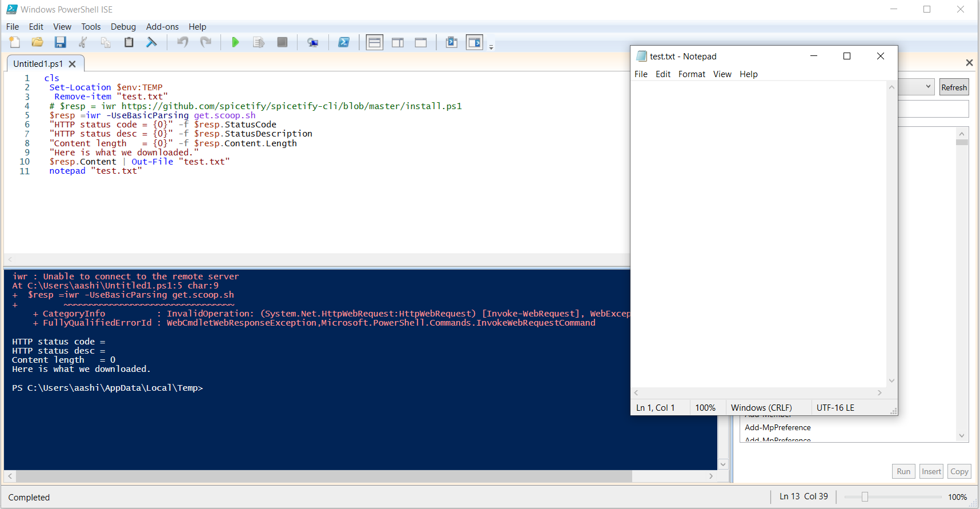Click the PowerShell ISE title bar icon
This screenshot has width=980, height=509.
11,9
